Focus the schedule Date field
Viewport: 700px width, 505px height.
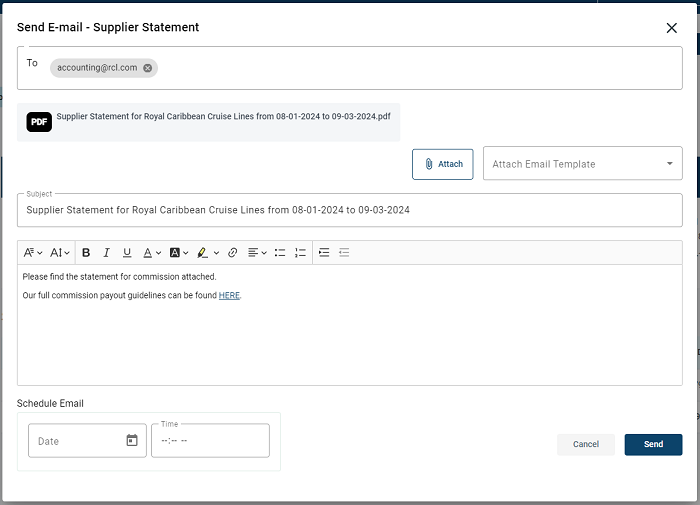point(87,441)
